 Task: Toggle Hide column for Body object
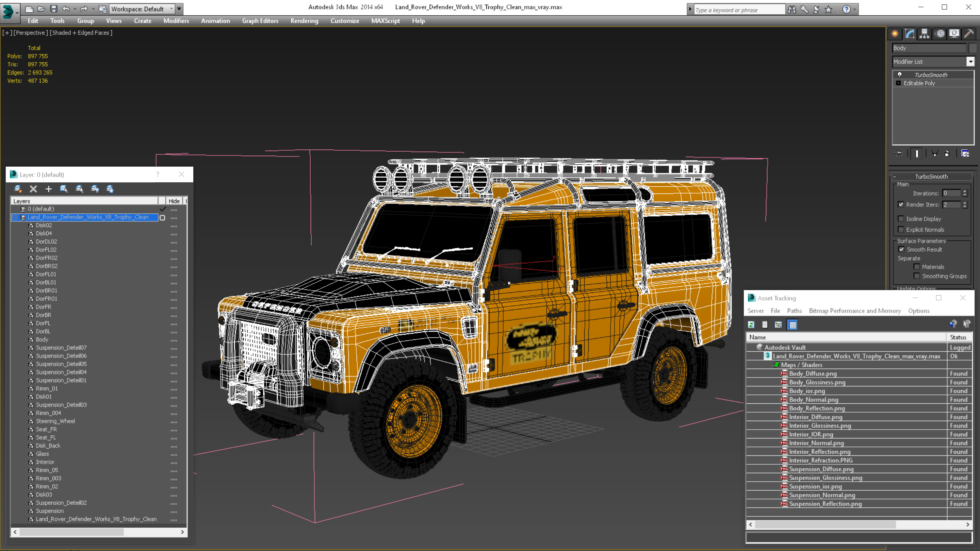[174, 340]
